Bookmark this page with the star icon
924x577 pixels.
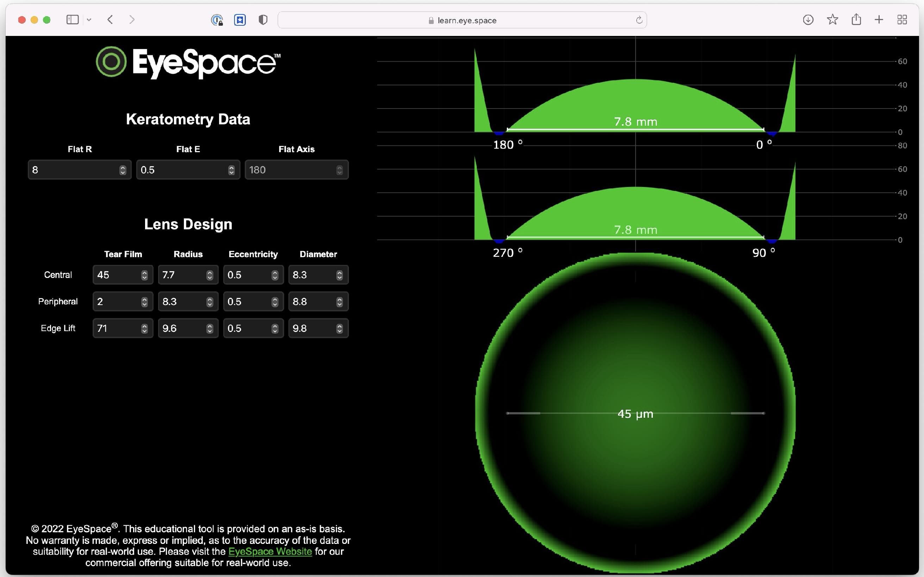(x=832, y=19)
